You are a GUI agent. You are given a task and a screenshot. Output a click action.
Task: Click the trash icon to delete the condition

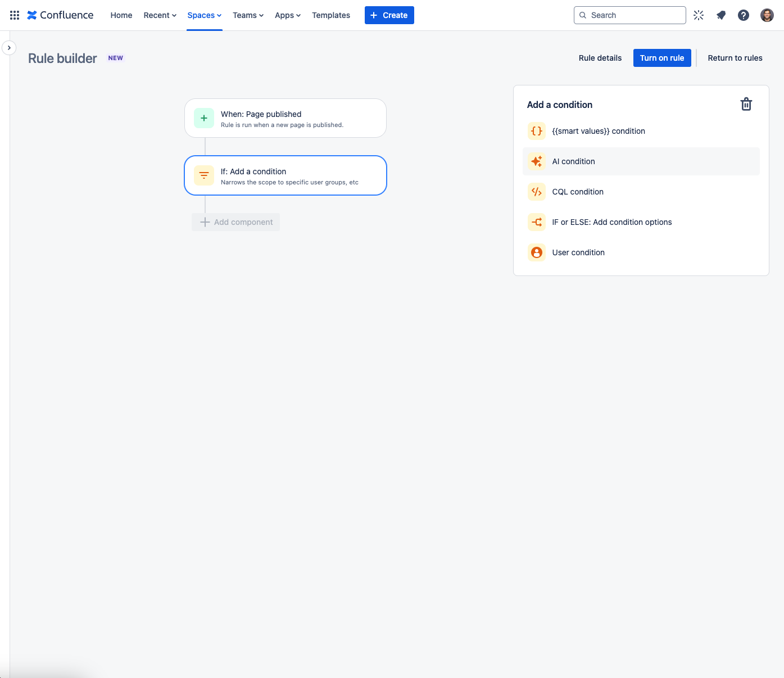[746, 104]
